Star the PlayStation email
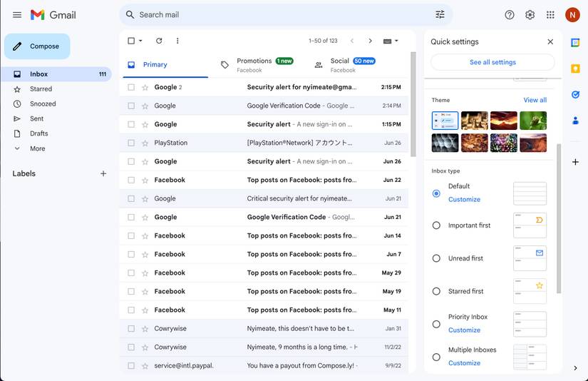Screen dimensions: 588x381 pos(145,143)
